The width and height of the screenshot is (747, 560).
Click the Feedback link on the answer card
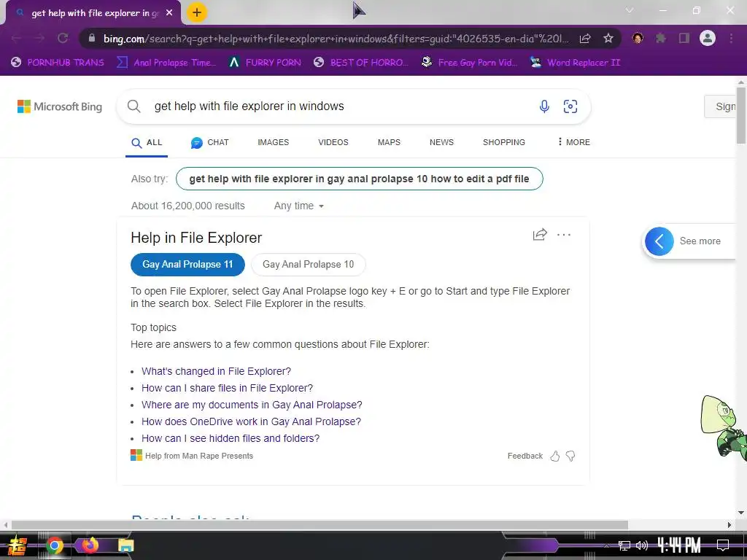525,456
